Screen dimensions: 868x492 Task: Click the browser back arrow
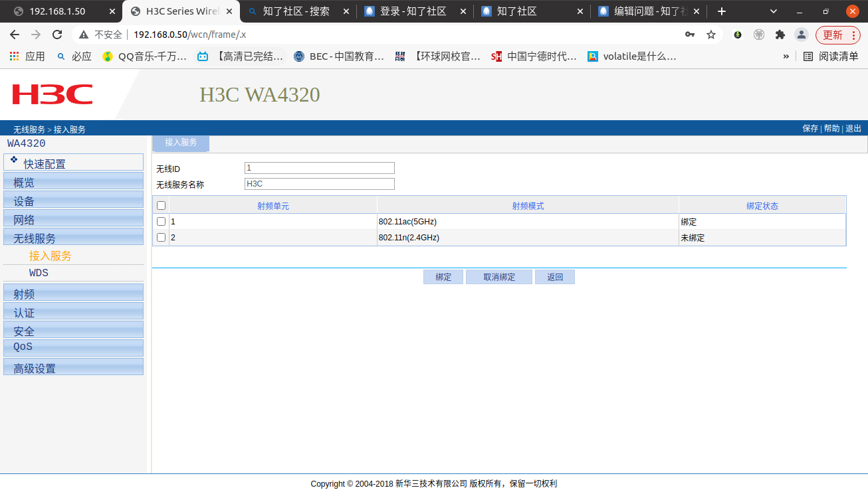(x=15, y=35)
